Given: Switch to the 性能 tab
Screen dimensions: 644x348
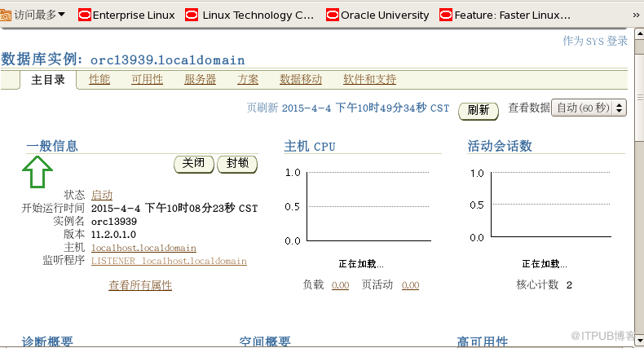Looking at the screenshot, I should (x=99, y=79).
